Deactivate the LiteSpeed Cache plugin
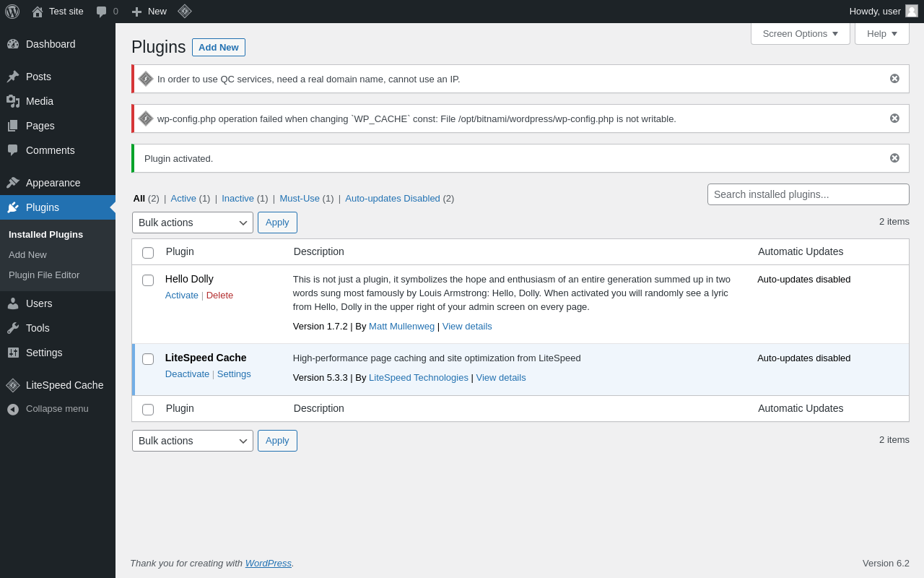 (187, 374)
